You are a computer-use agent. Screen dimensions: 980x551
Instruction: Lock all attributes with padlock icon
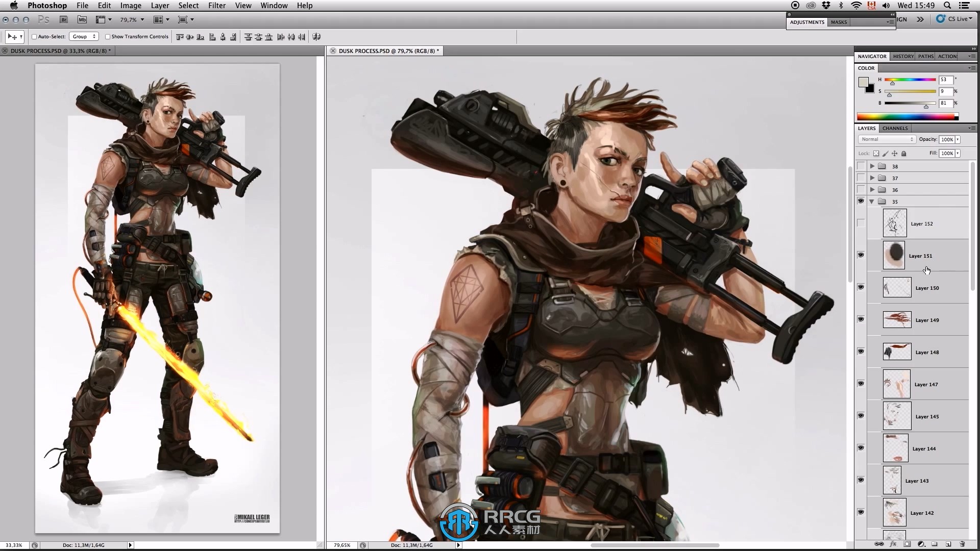pos(904,154)
